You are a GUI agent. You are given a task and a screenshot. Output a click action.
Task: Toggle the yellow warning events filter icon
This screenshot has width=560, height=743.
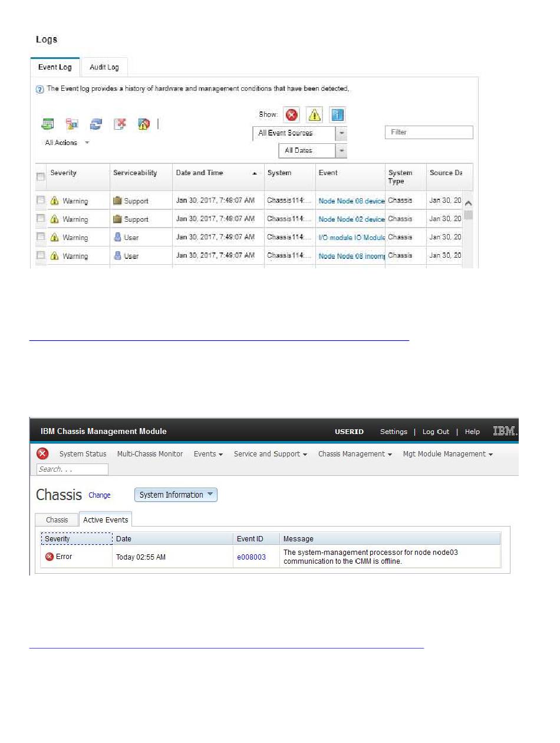314,114
